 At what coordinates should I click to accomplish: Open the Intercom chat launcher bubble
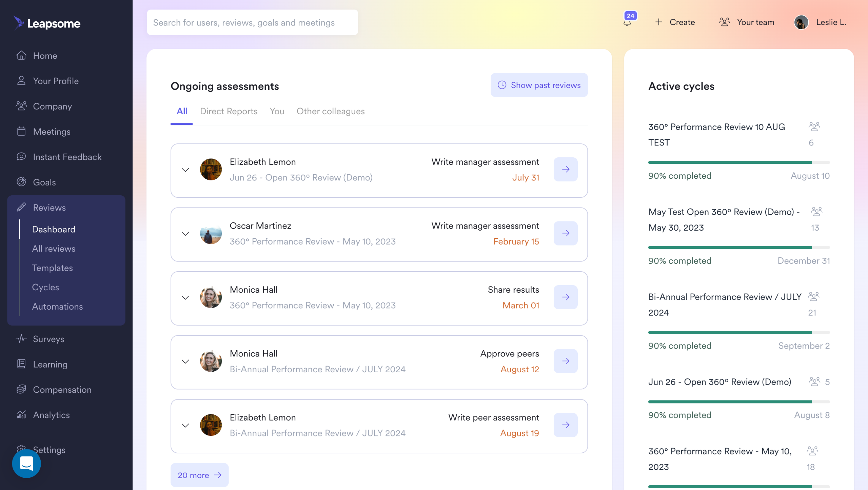tap(26, 464)
